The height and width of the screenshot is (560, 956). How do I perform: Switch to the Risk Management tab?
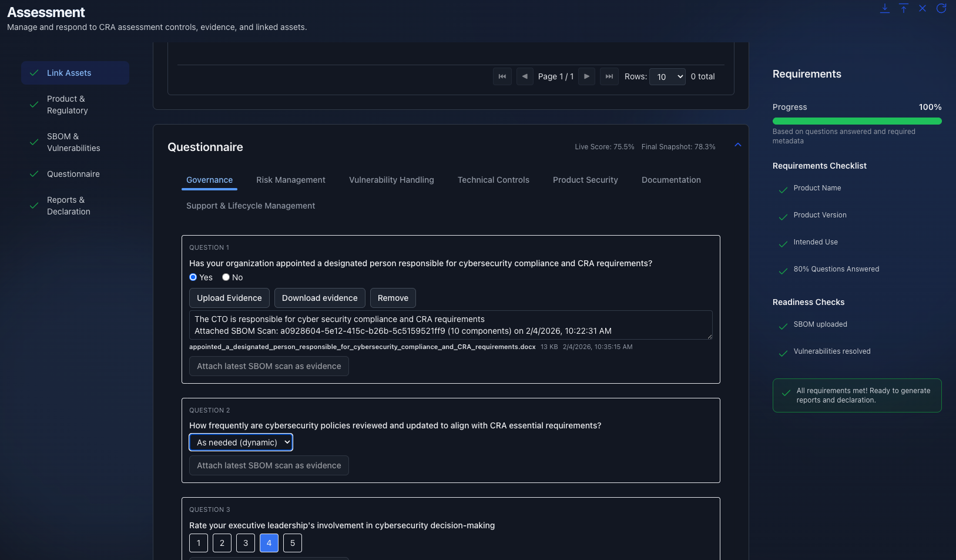[x=291, y=180]
